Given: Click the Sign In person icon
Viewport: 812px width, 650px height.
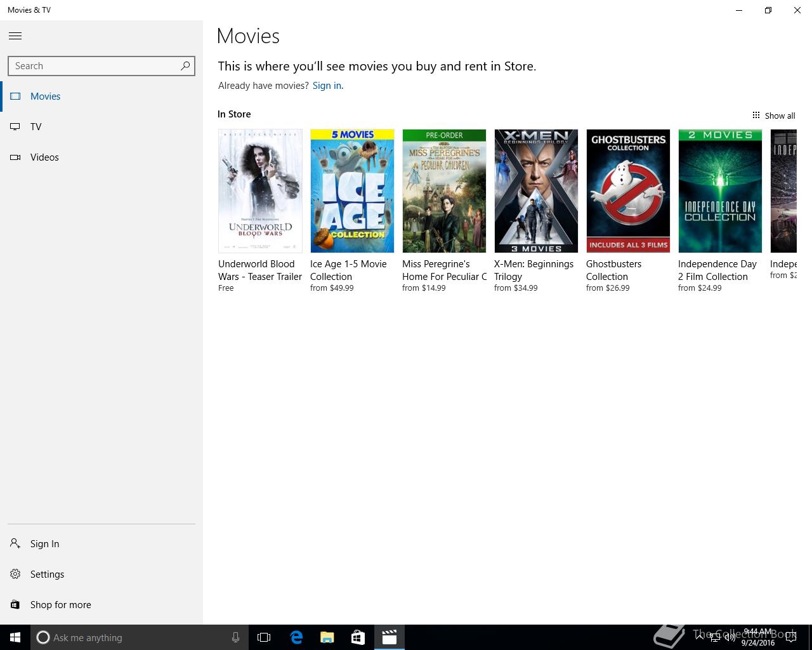Looking at the screenshot, I should [15, 543].
